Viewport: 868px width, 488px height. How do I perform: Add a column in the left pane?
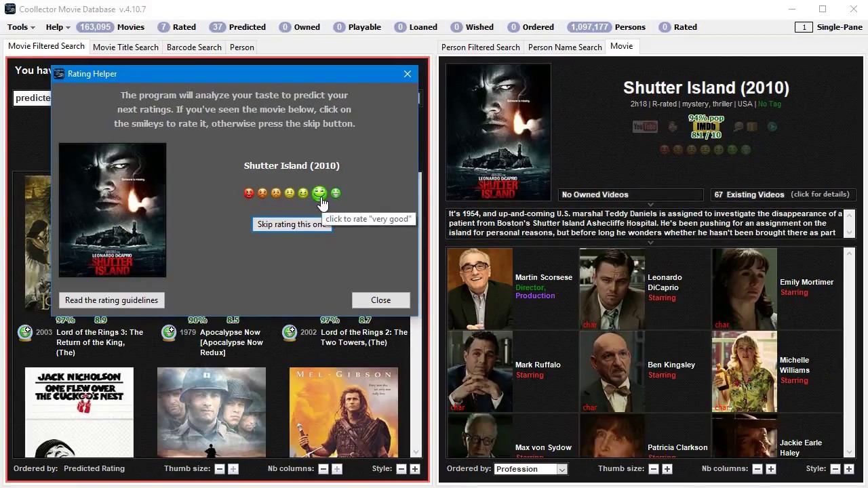click(337, 469)
